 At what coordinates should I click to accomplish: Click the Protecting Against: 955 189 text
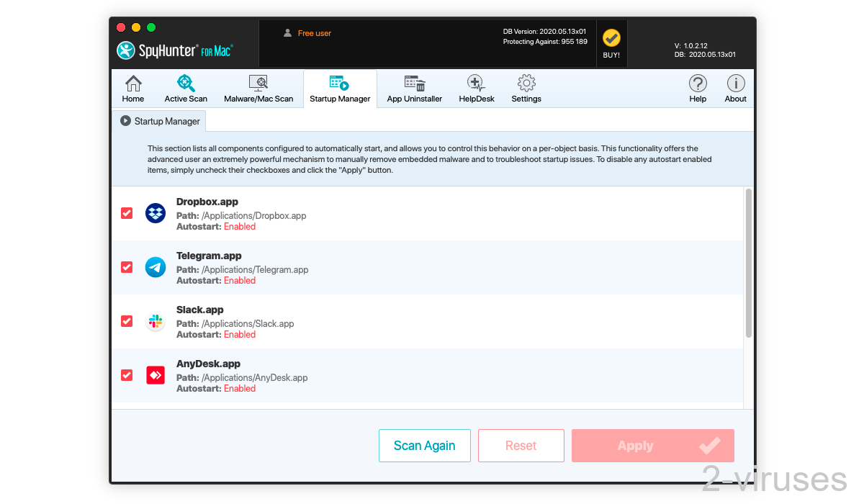545,42
